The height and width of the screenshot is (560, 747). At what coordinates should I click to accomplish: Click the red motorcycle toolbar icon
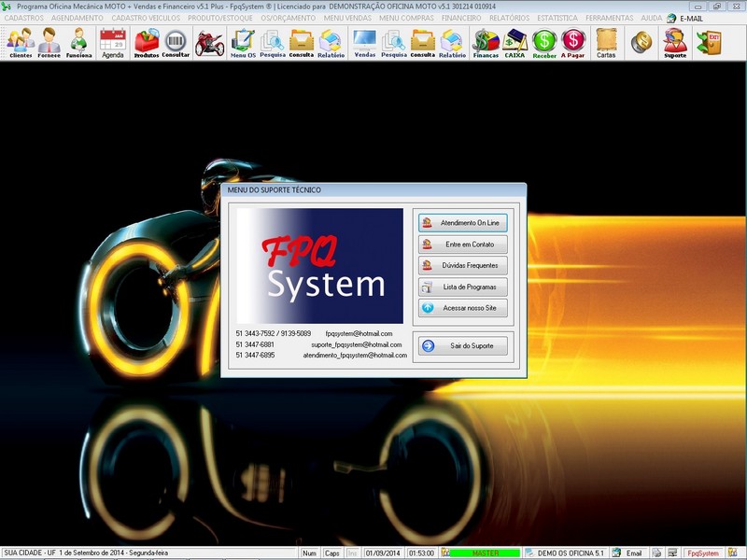coord(209,42)
